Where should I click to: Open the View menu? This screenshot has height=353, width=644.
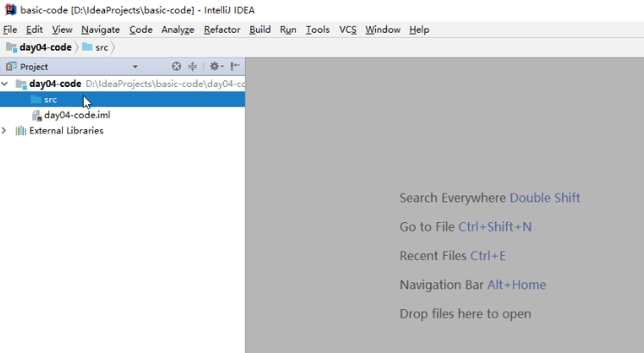[x=62, y=29]
